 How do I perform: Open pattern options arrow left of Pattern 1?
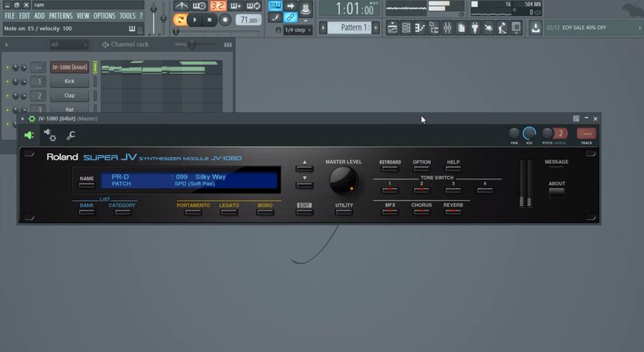pos(323,27)
